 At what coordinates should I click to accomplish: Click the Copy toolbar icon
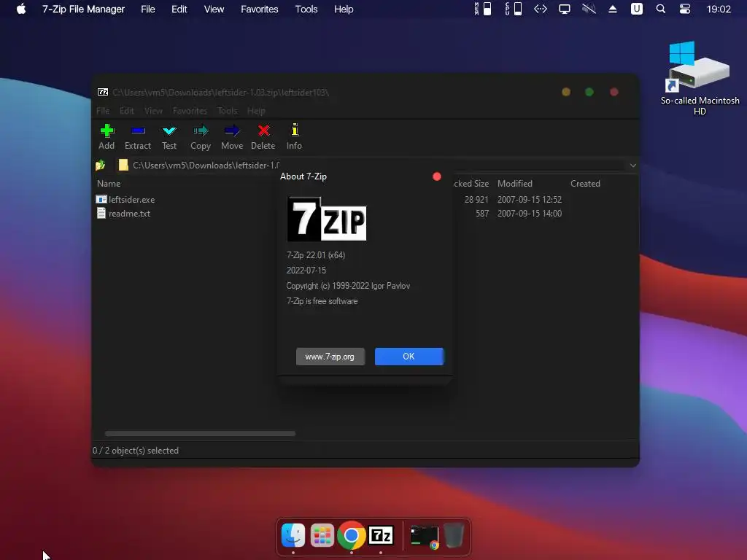click(201, 131)
